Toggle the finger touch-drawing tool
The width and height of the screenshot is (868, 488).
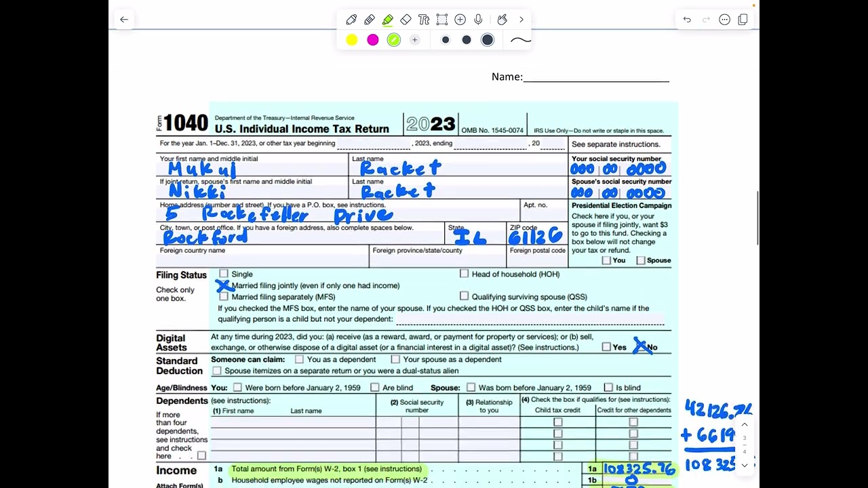click(x=502, y=20)
